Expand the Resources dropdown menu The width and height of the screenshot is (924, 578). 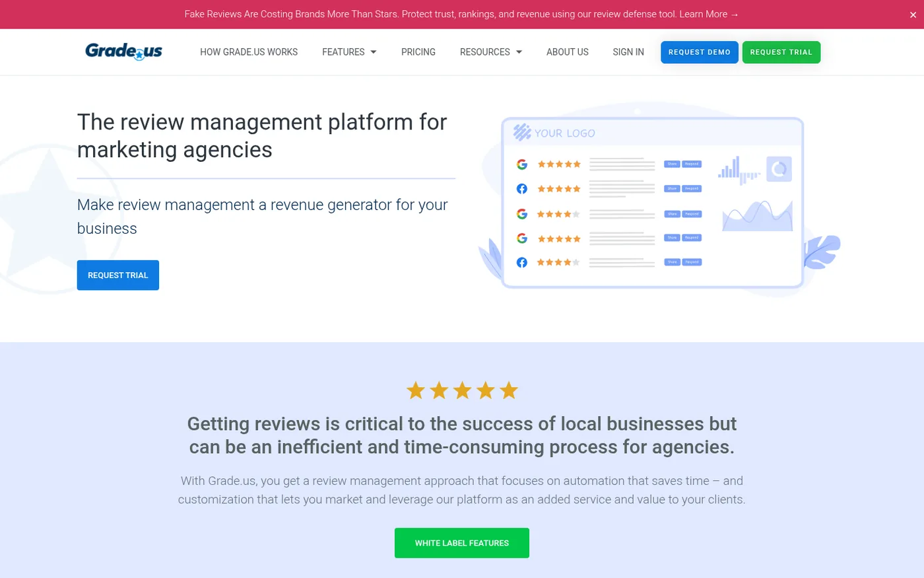[x=491, y=52]
